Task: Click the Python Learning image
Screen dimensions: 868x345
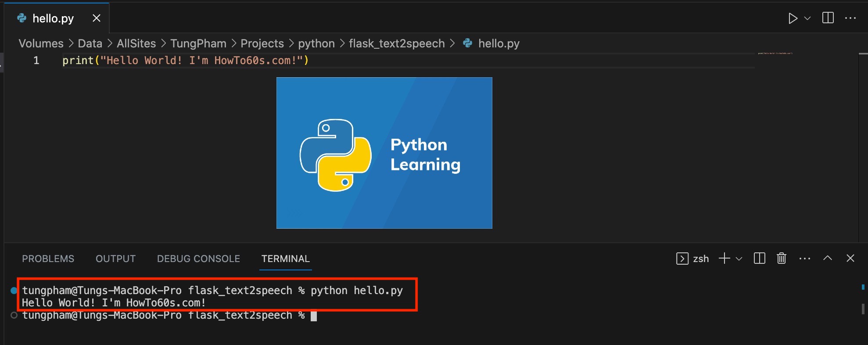Action: (384, 153)
